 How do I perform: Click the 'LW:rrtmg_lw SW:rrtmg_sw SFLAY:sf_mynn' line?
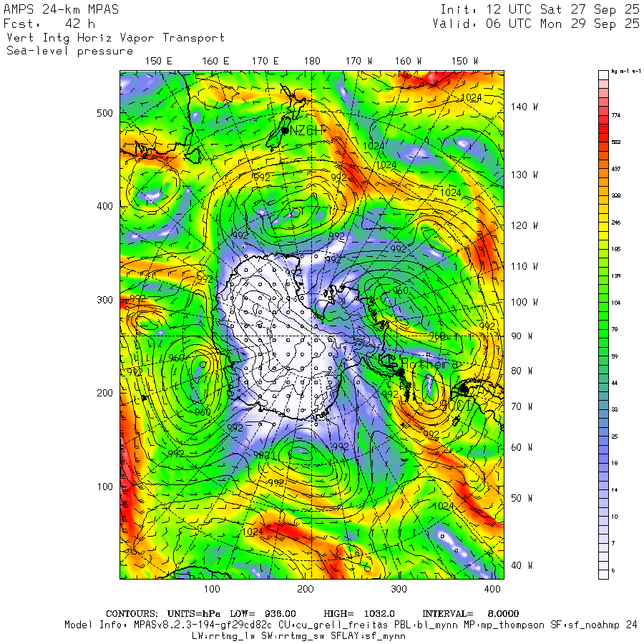coord(298,636)
